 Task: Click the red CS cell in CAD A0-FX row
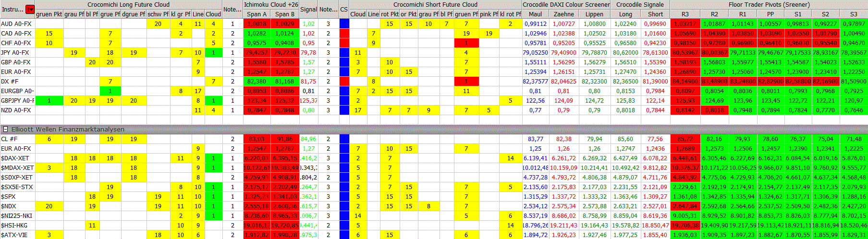tap(344, 33)
